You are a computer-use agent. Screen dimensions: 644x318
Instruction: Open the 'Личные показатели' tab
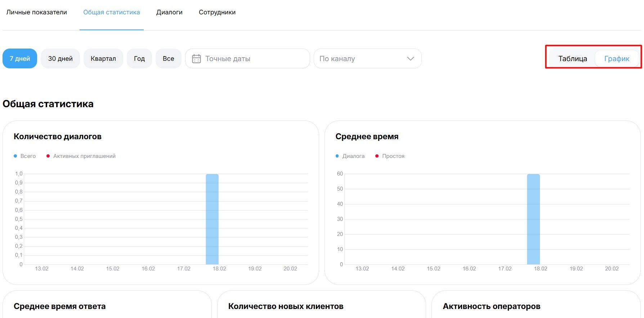pos(37,12)
